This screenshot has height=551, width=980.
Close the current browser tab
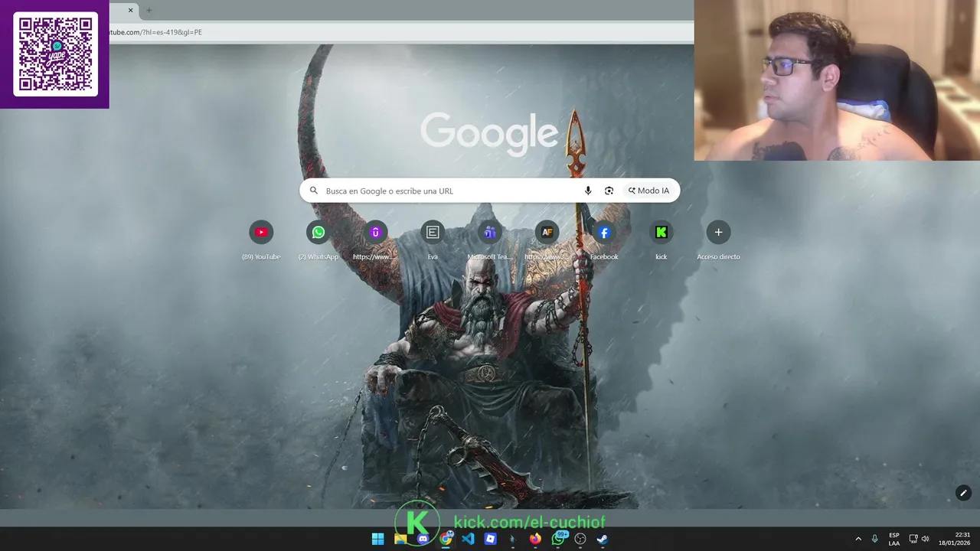(x=130, y=10)
